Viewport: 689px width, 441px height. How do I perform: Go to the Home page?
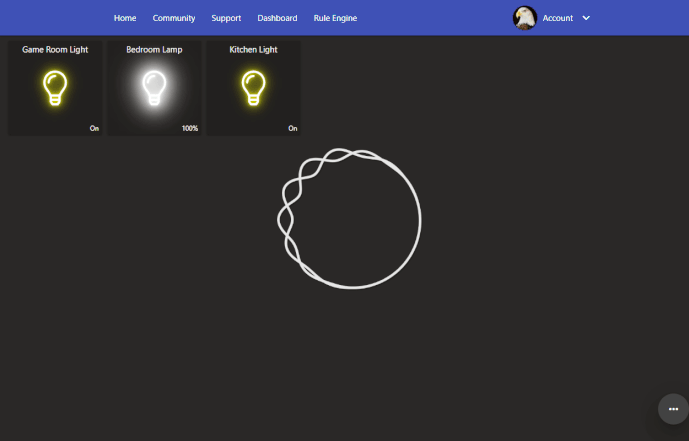pyautogui.click(x=125, y=18)
